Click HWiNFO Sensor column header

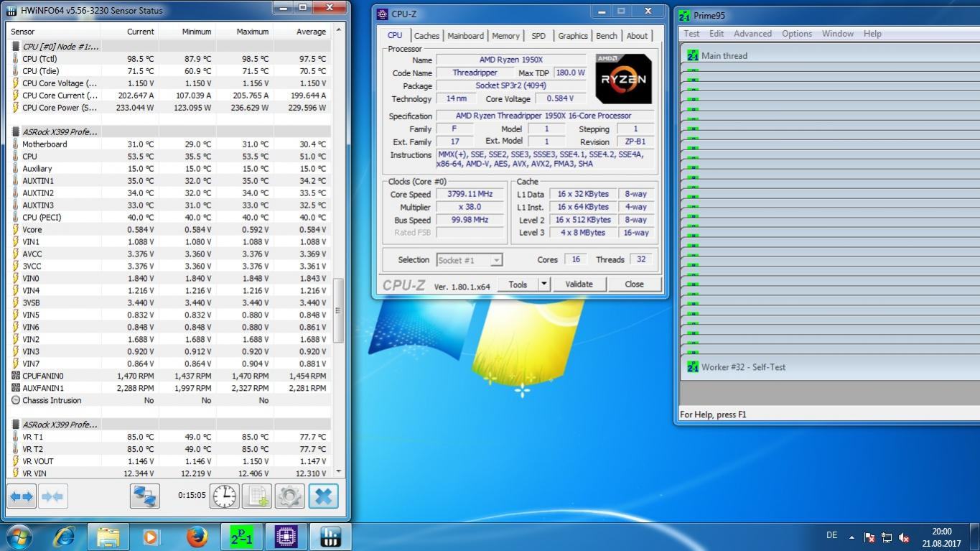tap(54, 32)
